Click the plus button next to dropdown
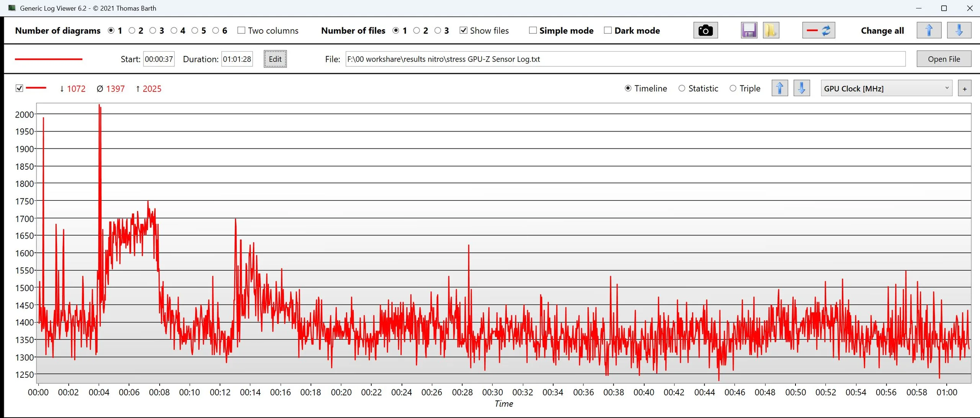The height and width of the screenshot is (418, 980). [964, 89]
